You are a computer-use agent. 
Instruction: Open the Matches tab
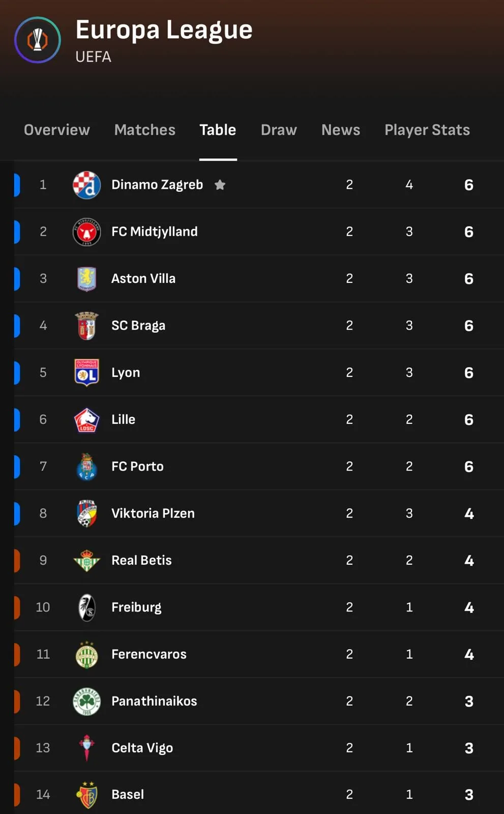(145, 130)
